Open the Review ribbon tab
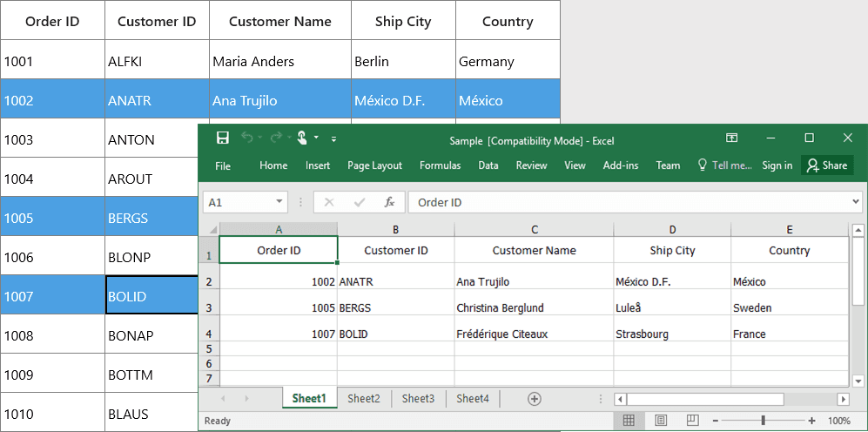Viewport: 868px width, 432px height. 531,165
